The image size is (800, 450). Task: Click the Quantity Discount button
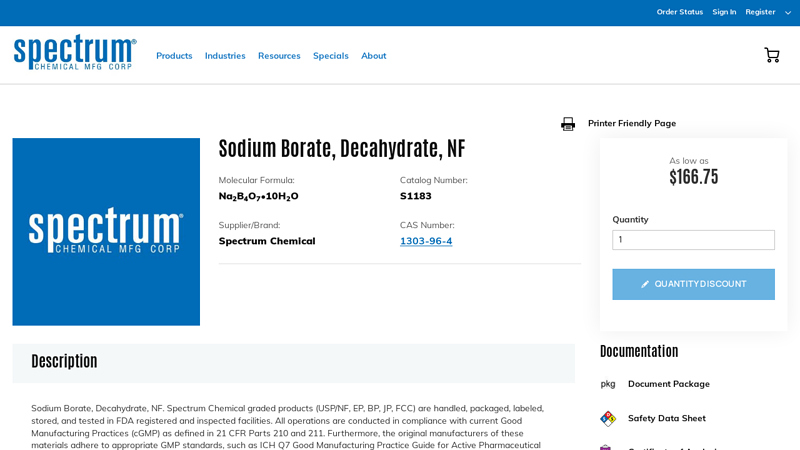693,284
